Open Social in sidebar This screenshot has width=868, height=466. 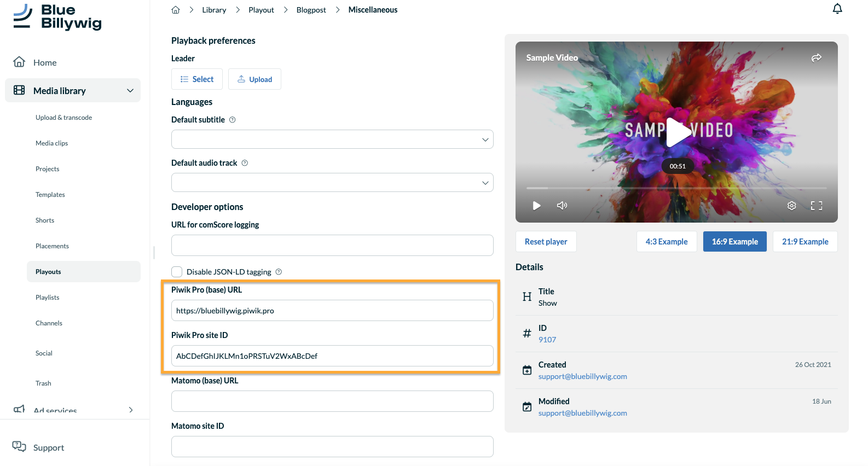44,353
